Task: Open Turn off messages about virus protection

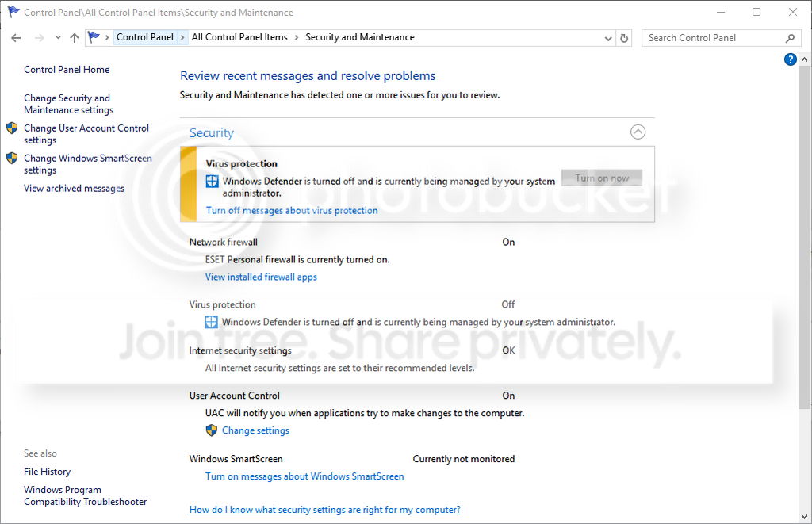Action: (292, 210)
